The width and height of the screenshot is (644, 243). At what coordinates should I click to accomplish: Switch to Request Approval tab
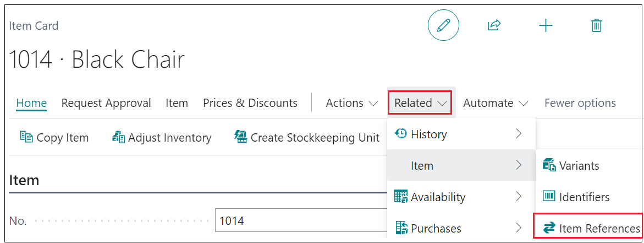point(106,103)
